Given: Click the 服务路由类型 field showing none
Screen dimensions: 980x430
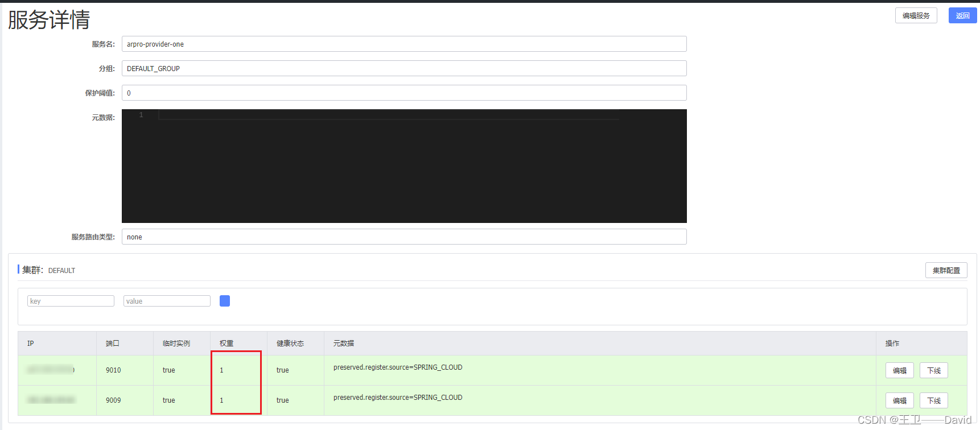Looking at the screenshot, I should click(403, 237).
